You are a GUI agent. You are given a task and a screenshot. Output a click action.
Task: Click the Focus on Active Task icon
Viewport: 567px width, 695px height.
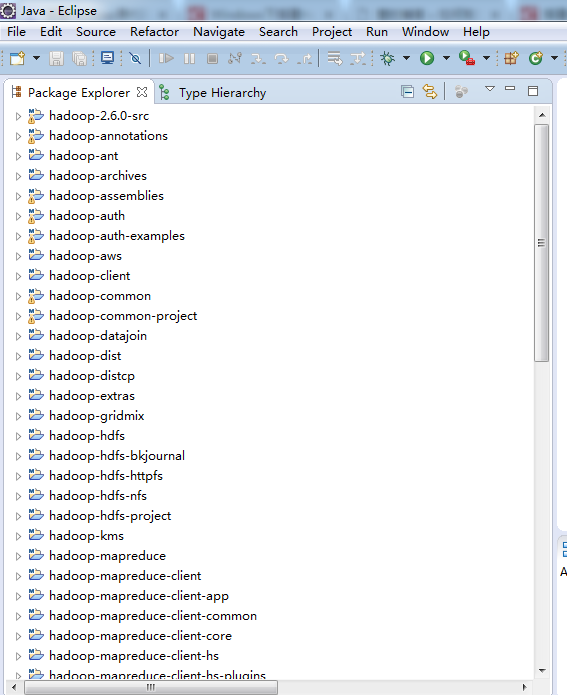pyautogui.click(x=461, y=92)
